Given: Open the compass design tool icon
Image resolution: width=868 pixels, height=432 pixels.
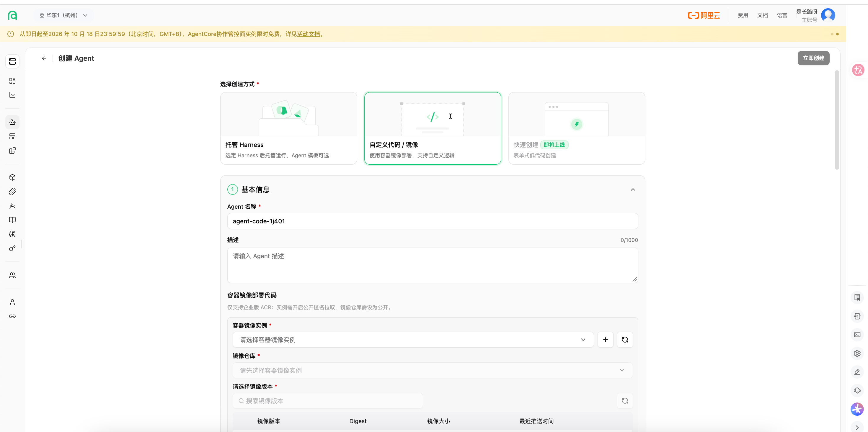Looking at the screenshot, I should 12,206.
